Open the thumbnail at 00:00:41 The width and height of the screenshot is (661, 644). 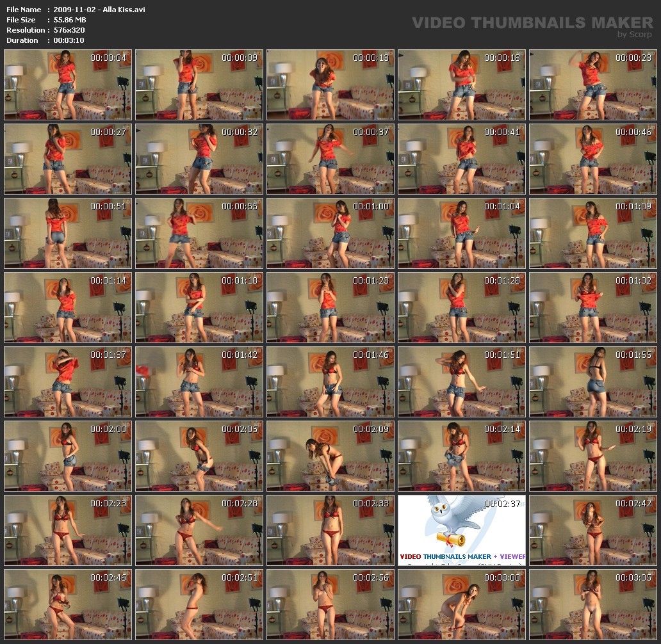pos(462,159)
